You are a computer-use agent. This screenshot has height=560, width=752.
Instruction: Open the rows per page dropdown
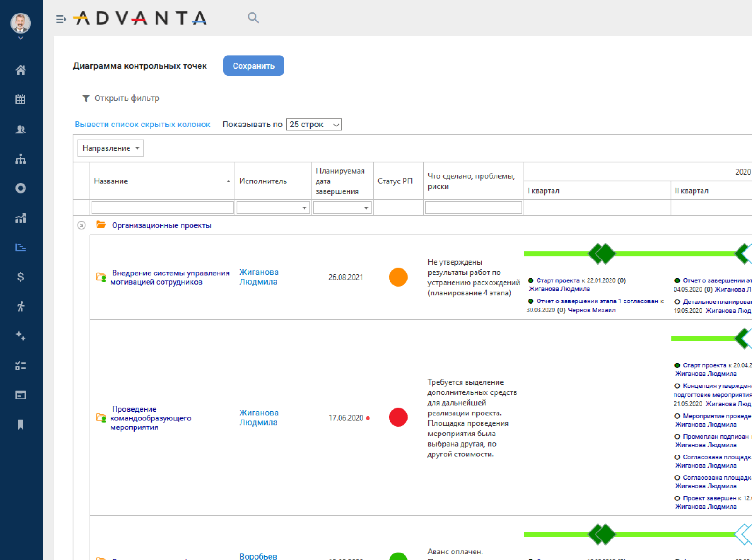click(314, 125)
